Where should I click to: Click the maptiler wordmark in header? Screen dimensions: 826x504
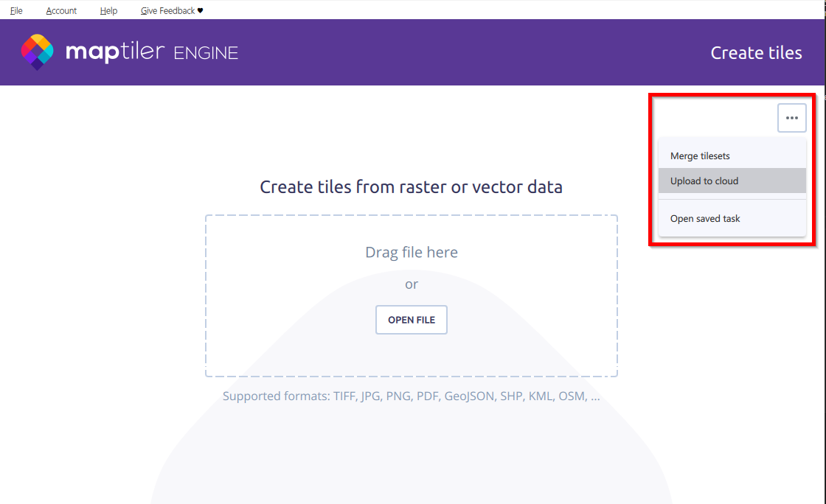[x=114, y=52]
